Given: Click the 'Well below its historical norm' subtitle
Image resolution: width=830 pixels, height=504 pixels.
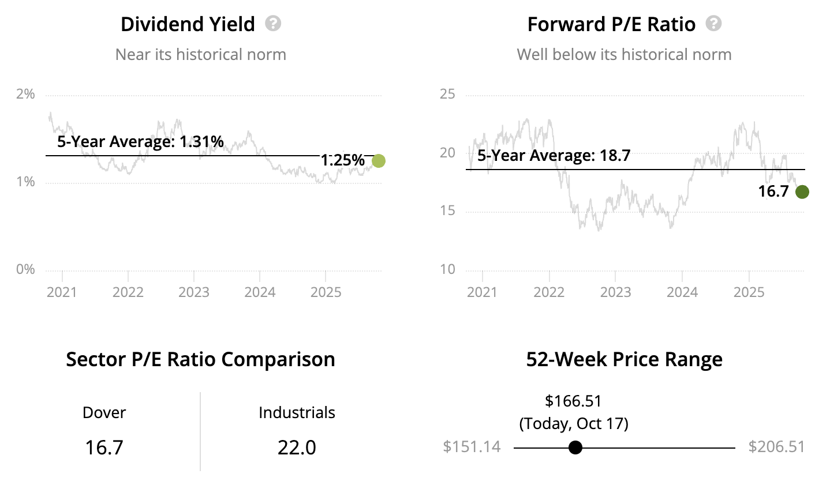Looking at the screenshot, I should point(624,55).
